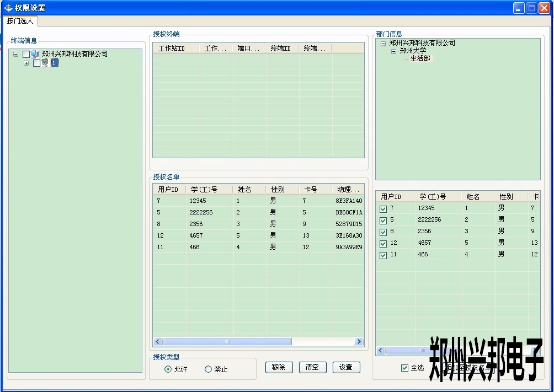Image resolution: width=554 pixels, height=392 pixels.
Task: Click physical card value 3E168A30
Action: click(349, 235)
